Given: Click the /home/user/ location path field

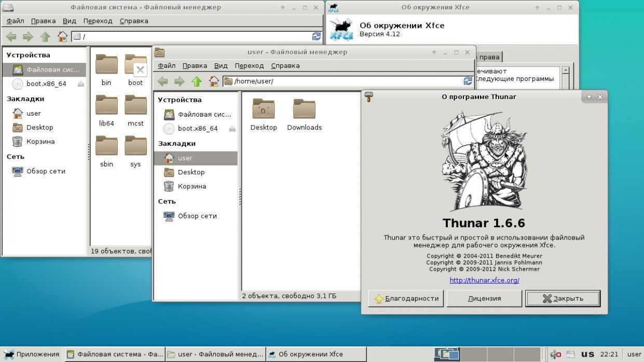Looking at the screenshot, I should (x=342, y=81).
